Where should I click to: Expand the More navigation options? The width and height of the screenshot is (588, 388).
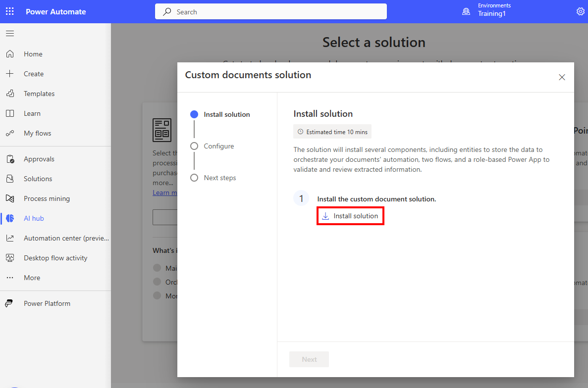32,278
